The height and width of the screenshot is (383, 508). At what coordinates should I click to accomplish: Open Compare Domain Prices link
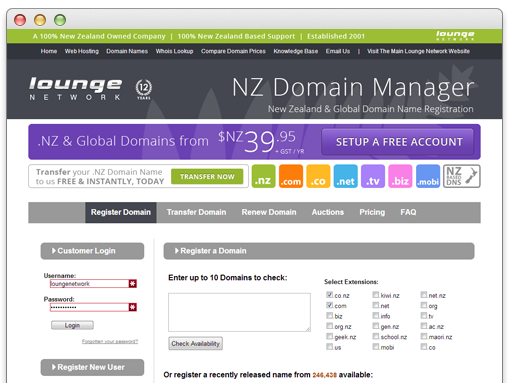pos(233,51)
